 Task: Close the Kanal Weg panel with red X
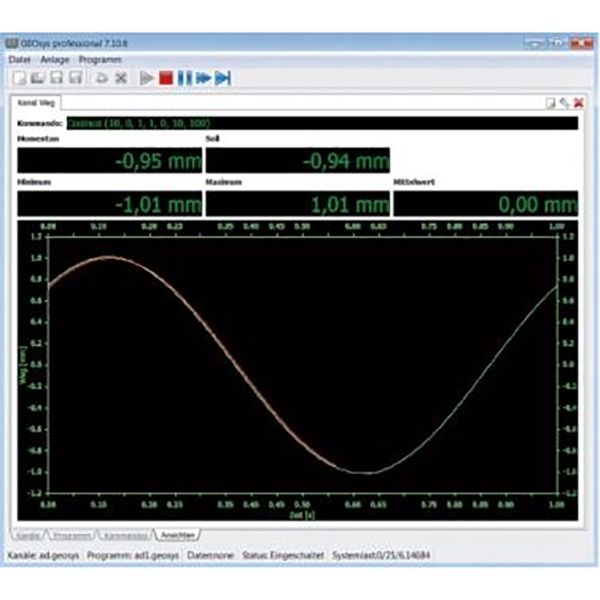tap(577, 103)
